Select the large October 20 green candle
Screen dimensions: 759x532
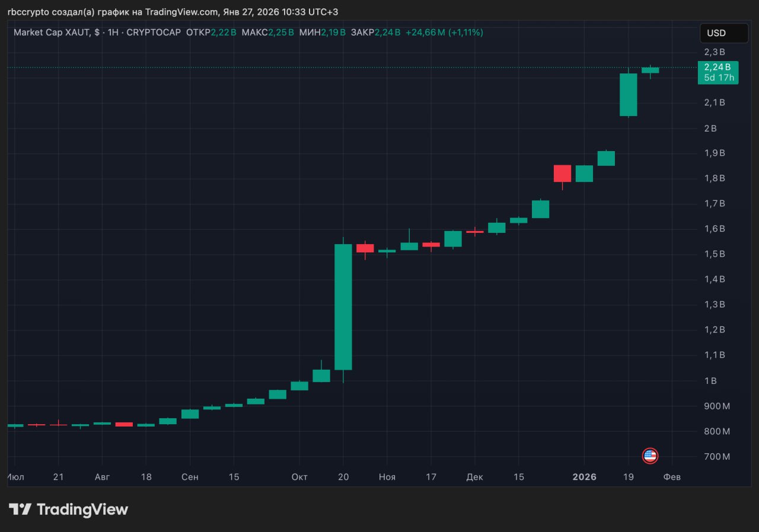(343, 307)
